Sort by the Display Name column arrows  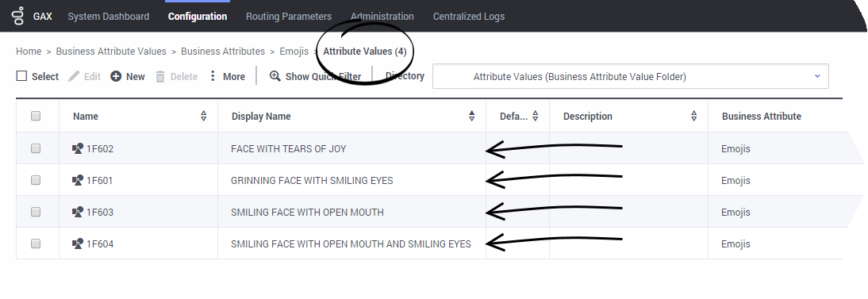click(x=471, y=116)
